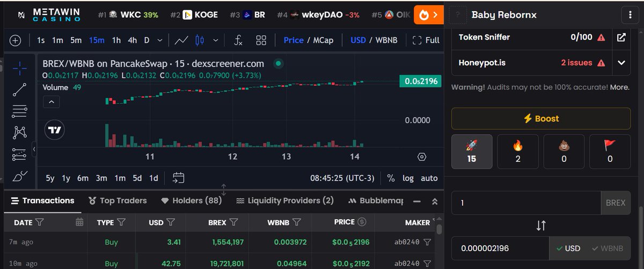Select the trend line drawing tool
Image resolution: width=644 pixels, height=269 pixels.
pos(19,89)
